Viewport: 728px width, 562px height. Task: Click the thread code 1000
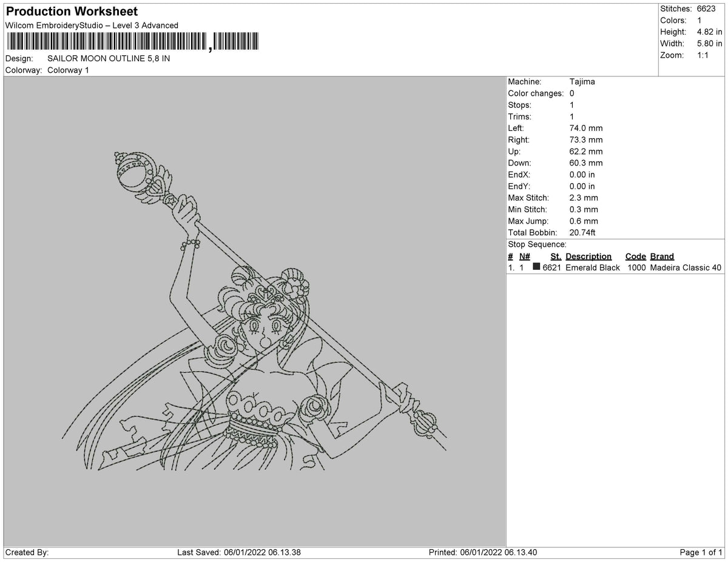coord(636,268)
